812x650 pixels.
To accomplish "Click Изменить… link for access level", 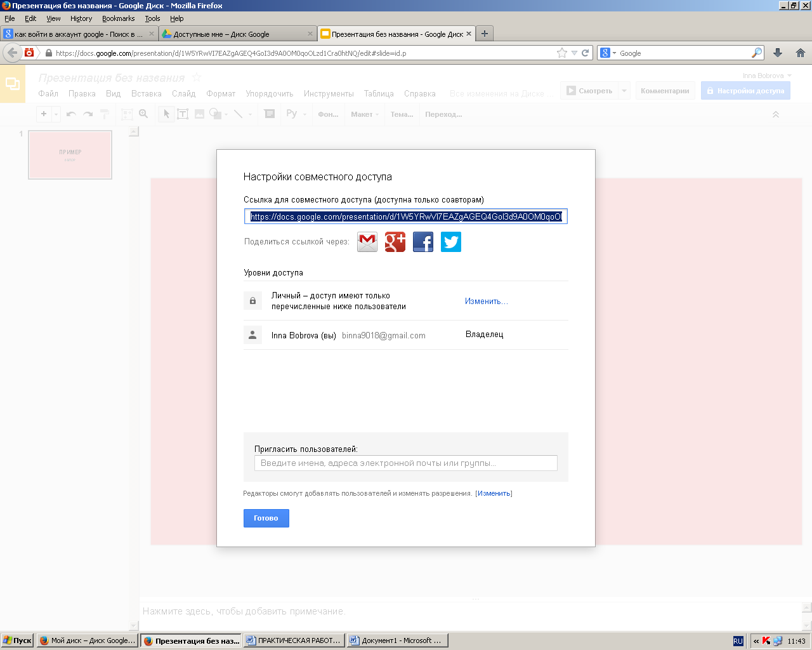I will [486, 301].
